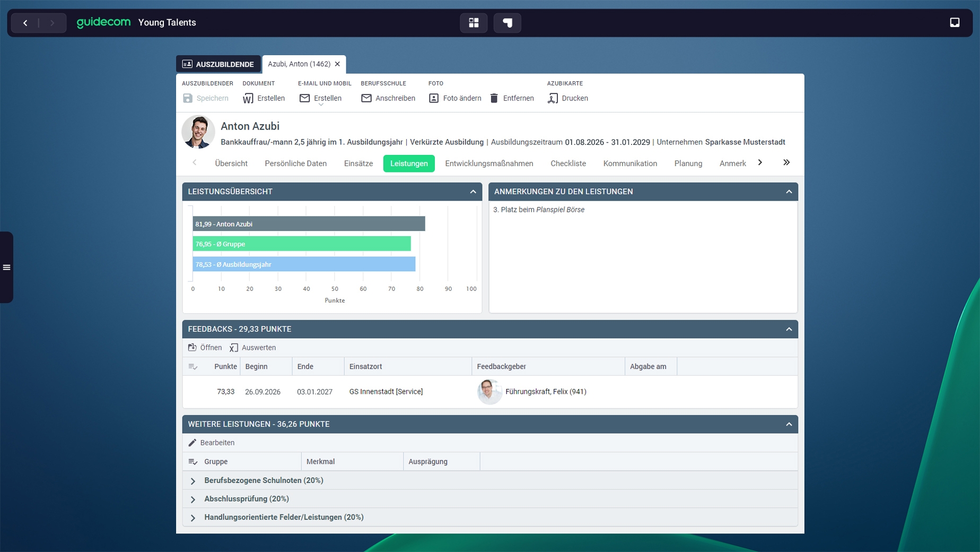
Task: Switch to the Kommunikation tab
Action: (x=630, y=163)
